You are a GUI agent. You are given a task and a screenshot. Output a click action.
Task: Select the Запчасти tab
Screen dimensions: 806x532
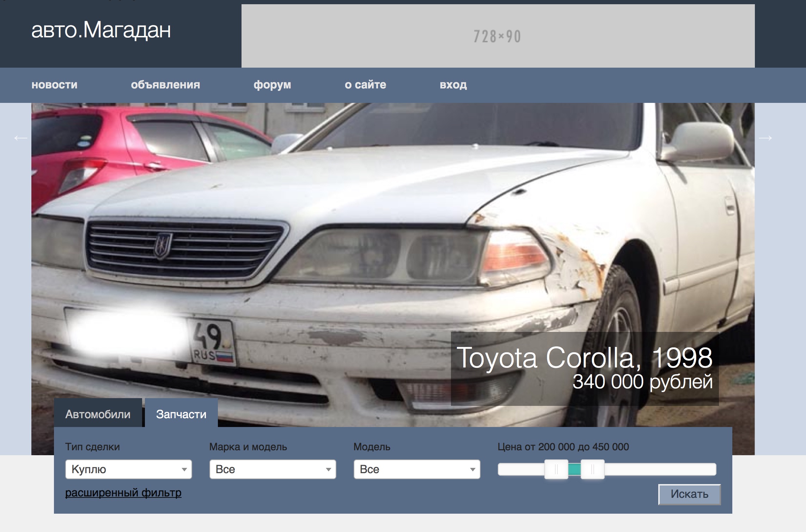coord(181,414)
